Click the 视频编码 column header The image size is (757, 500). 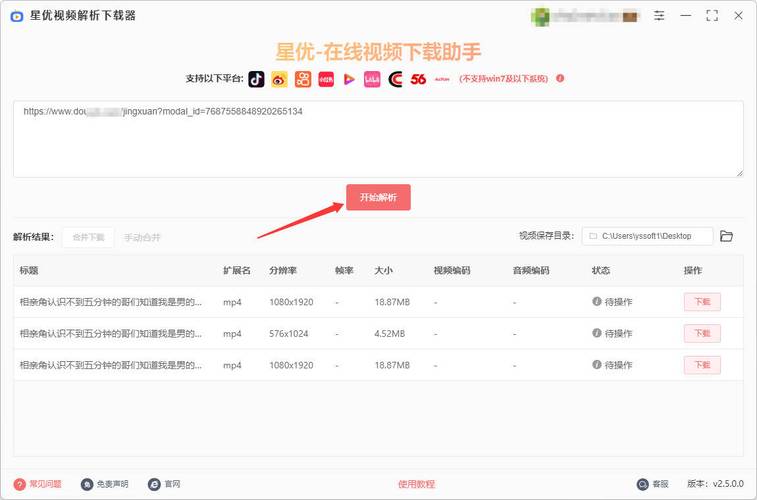click(452, 270)
